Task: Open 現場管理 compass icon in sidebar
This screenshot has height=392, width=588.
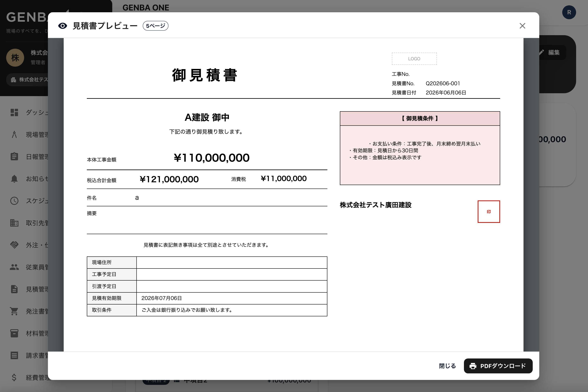Action: (14, 135)
